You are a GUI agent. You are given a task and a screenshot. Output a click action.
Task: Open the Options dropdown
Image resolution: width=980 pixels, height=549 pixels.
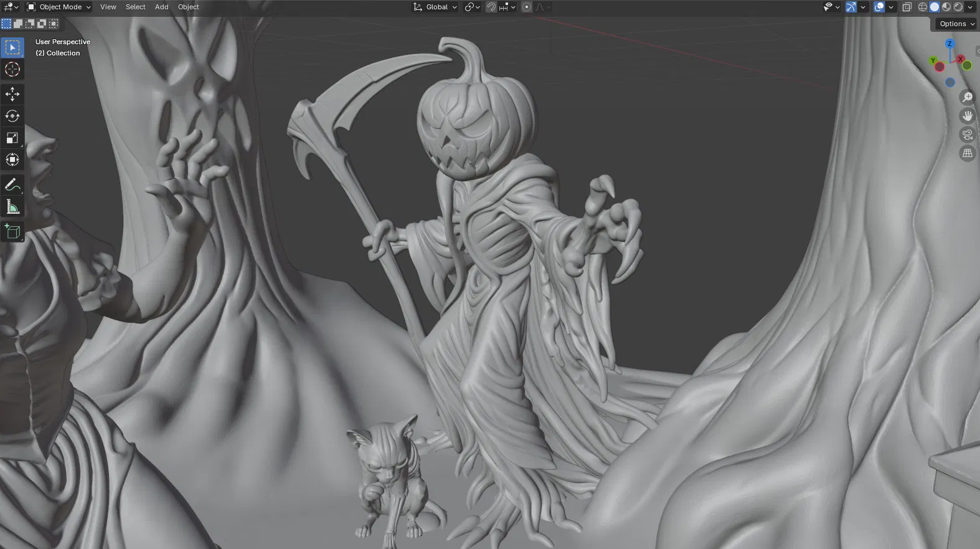point(957,24)
